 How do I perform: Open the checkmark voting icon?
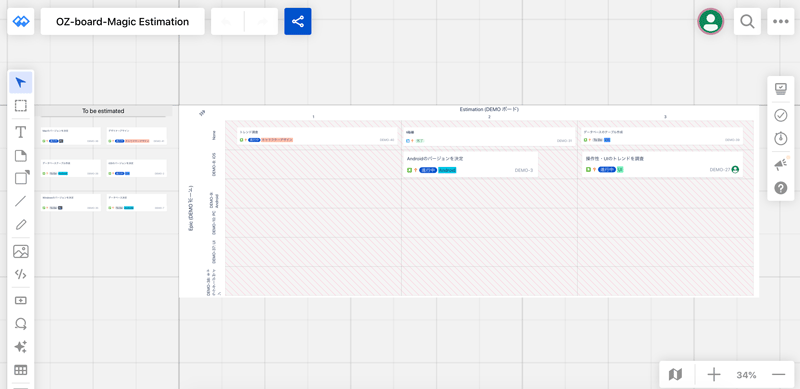click(781, 115)
